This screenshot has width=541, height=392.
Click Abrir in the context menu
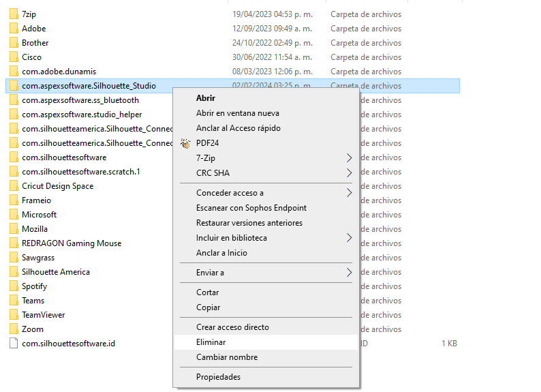point(206,98)
